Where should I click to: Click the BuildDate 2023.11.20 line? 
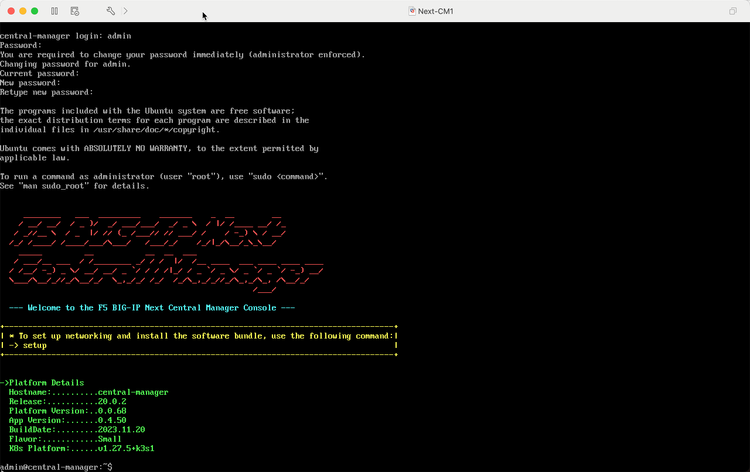pyautogui.click(x=77, y=429)
